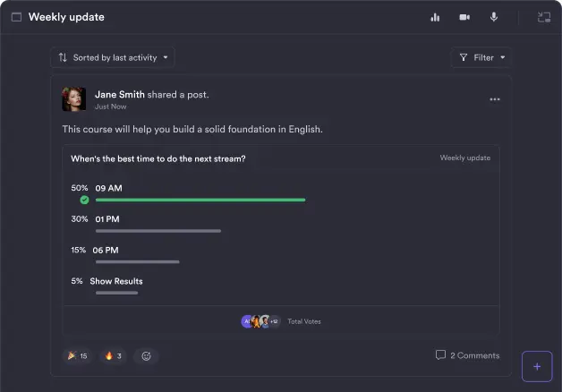Expand the Sorted by last activity dropdown

click(x=112, y=57)
